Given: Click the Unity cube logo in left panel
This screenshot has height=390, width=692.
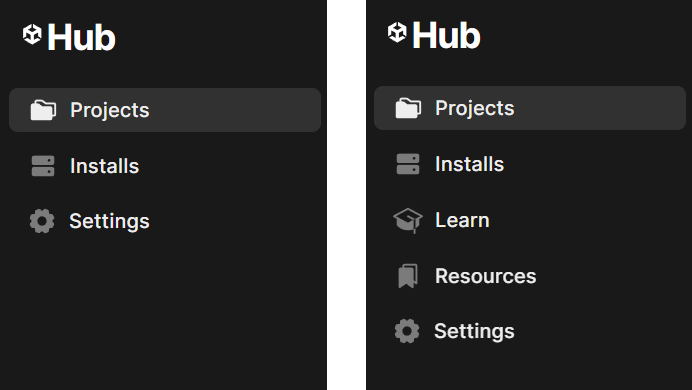Looking at the screenshot, I should pyautogui.click(x=32, y=34).
